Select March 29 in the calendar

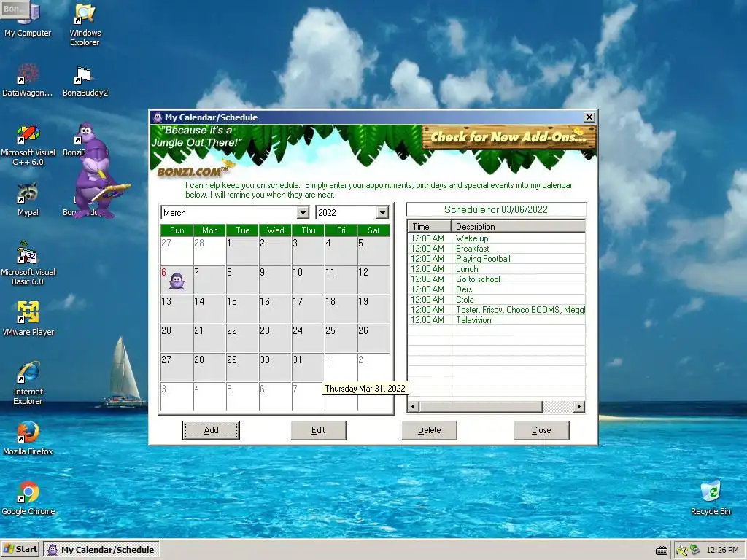242,367
